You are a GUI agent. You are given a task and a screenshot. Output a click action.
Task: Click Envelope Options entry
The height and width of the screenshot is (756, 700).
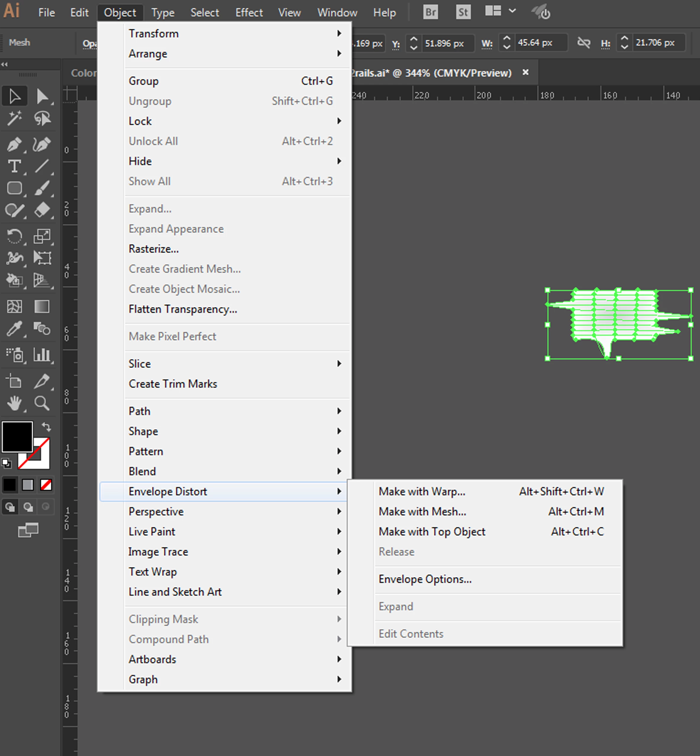(x=425, y=579)
